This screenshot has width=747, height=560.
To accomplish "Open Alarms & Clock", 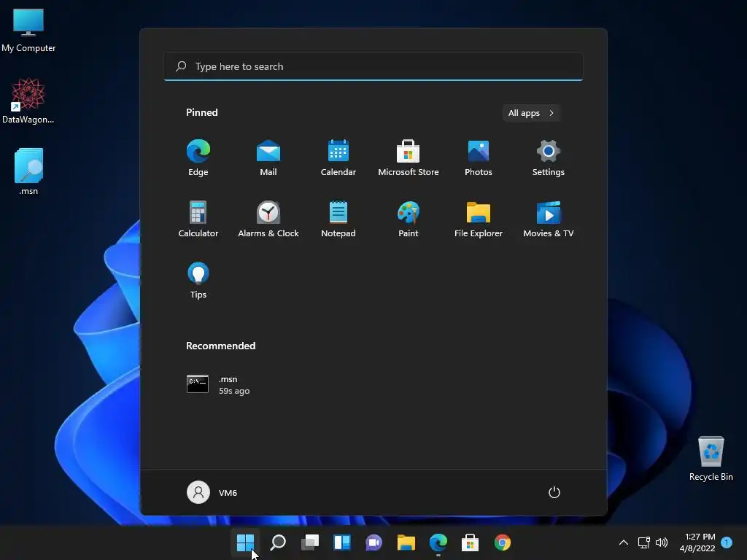I will [268, 219].
